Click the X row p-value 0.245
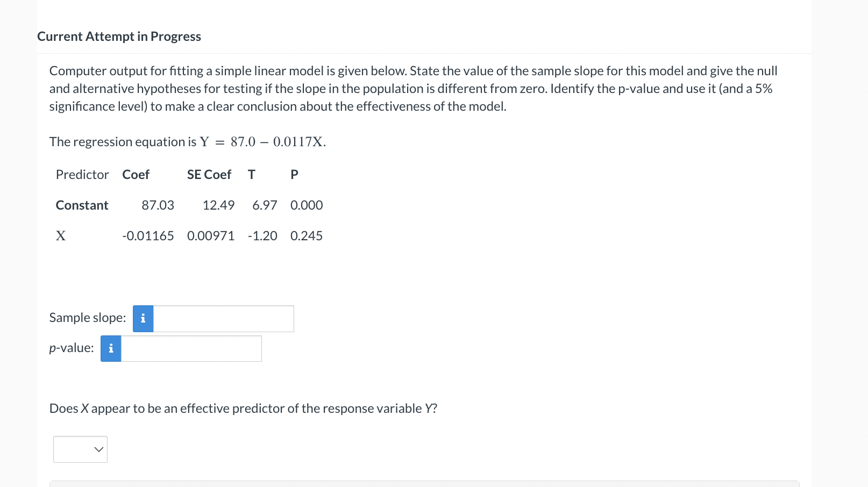Screen dimensions: 868x487 coord(307,236)
